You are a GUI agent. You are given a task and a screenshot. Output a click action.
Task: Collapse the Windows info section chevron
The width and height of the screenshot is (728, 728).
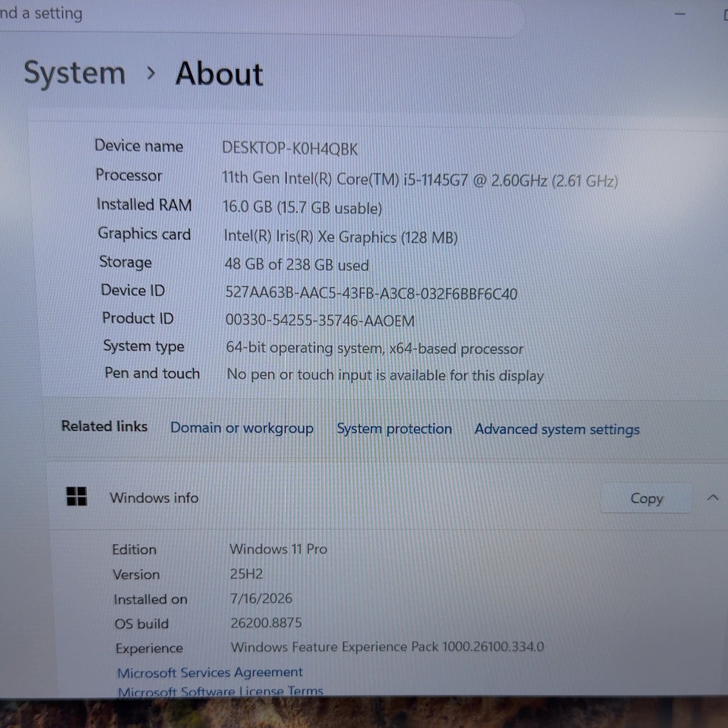coord(712,498)
